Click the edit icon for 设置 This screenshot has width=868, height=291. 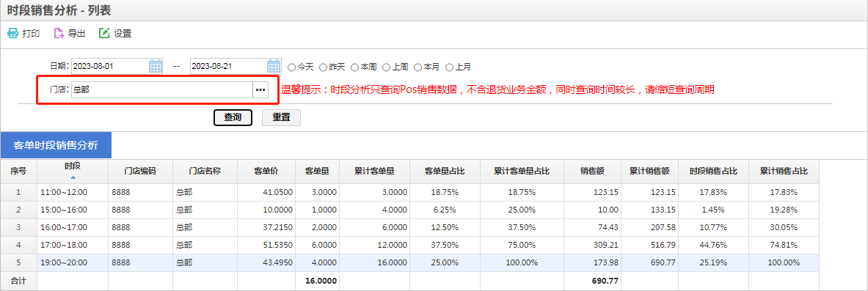(104, 33)
